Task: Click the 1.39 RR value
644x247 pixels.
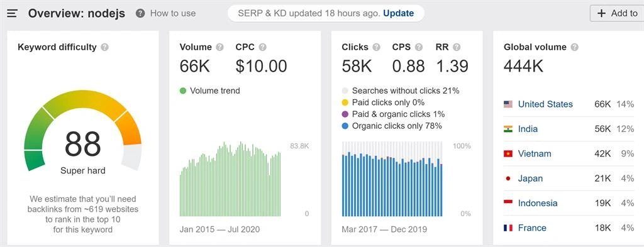Action: pyautogui.click(x=452, y=66)
